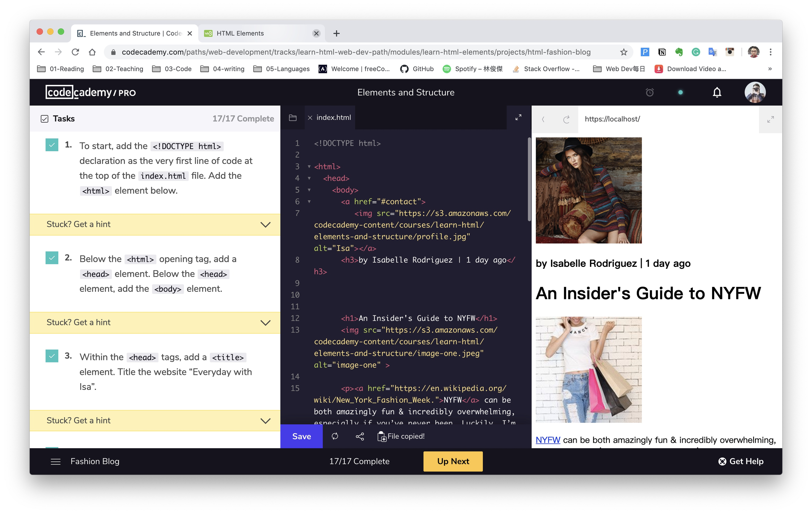Click the share icon below editor

click(x=360, y=436)
